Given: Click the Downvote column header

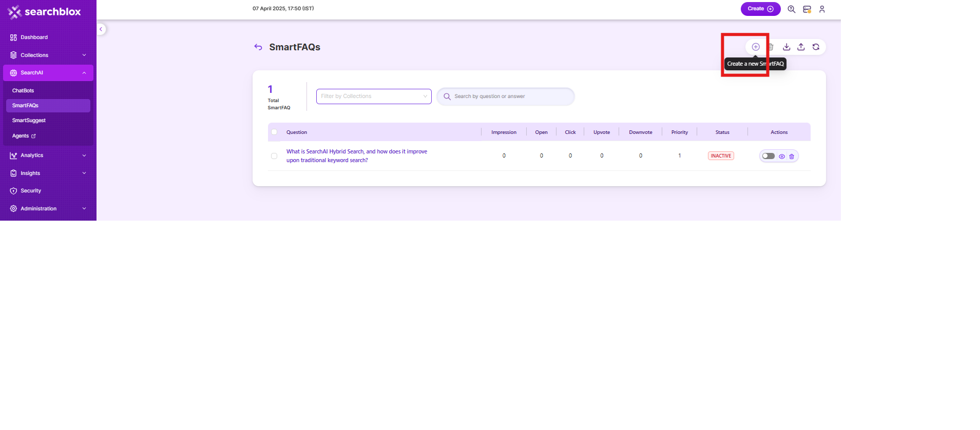Looking at the screenshot, I should [641, 132].
